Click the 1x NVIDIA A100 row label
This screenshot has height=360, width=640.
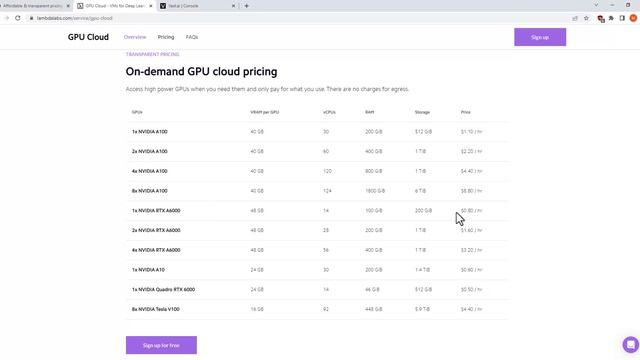tap(149, 132)
